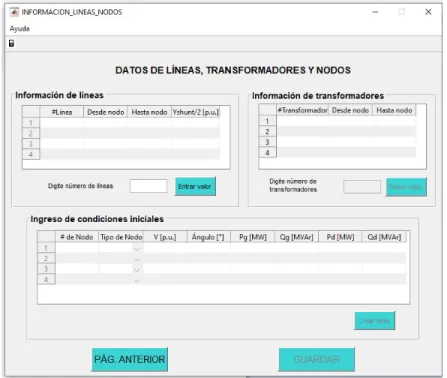The image size is (447, 378).
Task: Open Tipo de Nodo dropdown in row 2
Action: point(137,259)
